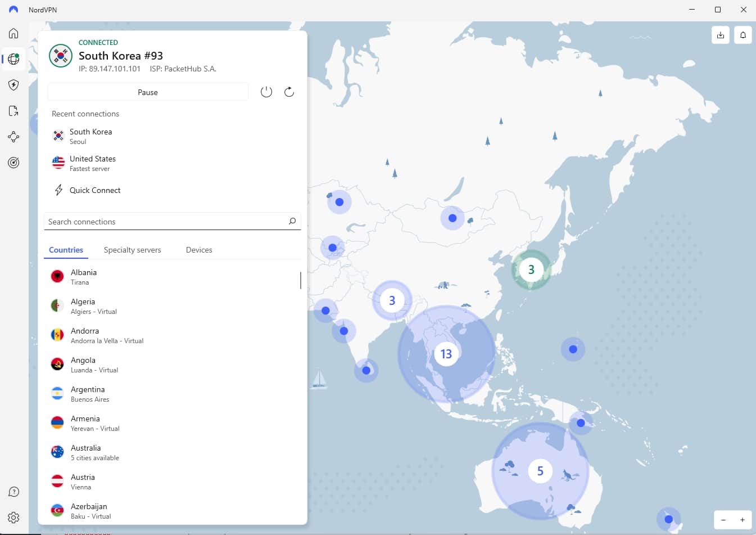Click the reconnect refresh icon
The height and width of the screenshot is (535, 756).
(x=289, y=92)
